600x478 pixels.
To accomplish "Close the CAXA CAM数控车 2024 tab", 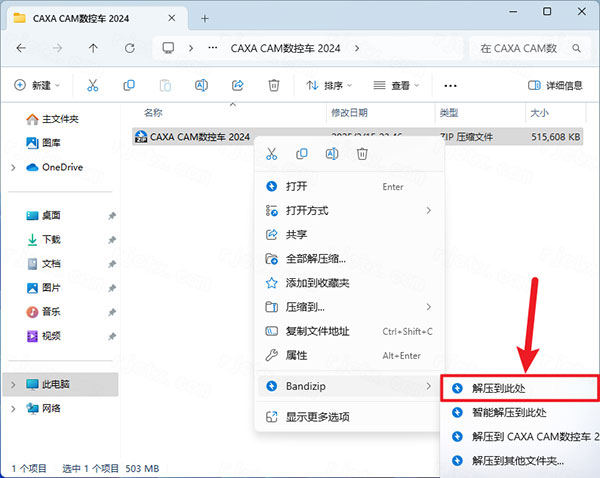I will click(x=172, y=18).
